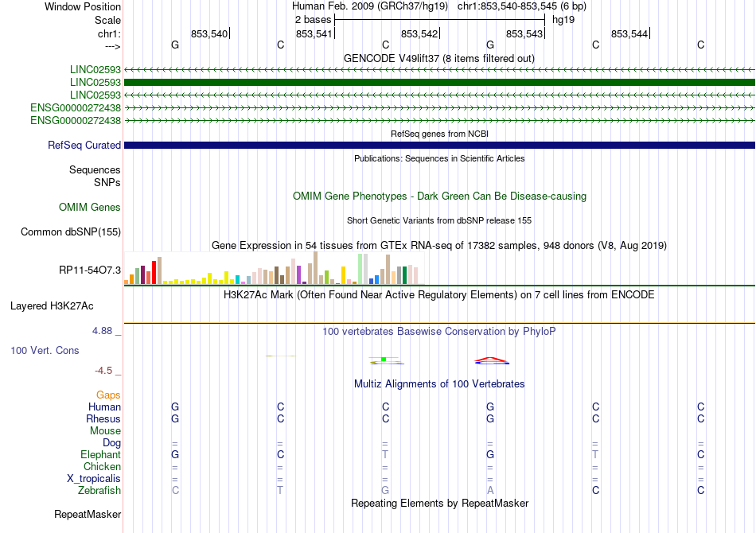Click the RepeatMasker track label
The image size is (756, 533).
point(88,514)
